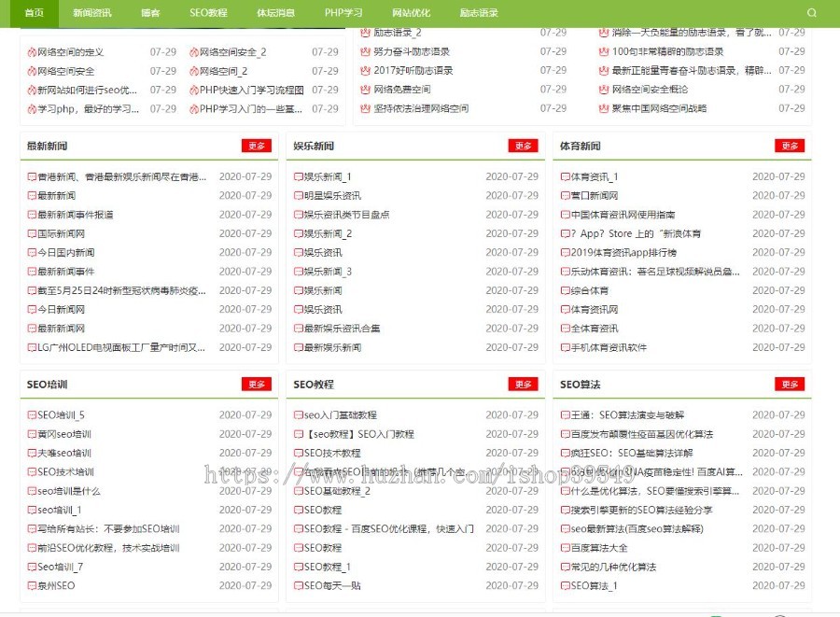The height and width of the screenshot is (617, 840).
Task: Open article 娱乐资讯类节目盘点
Action: (346, 215)
